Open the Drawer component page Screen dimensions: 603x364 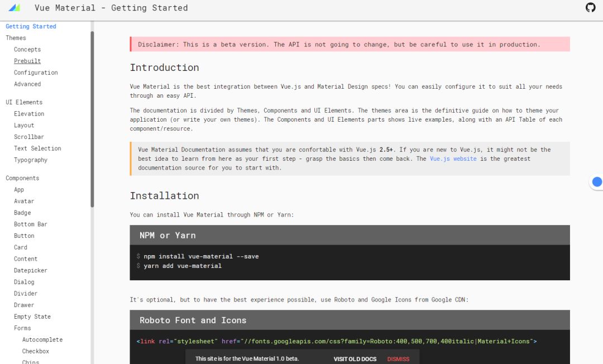(x=24, y=305)
